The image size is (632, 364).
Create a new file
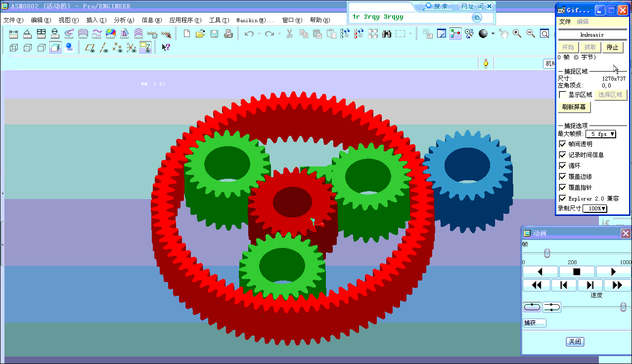click(x=186, y=34)
